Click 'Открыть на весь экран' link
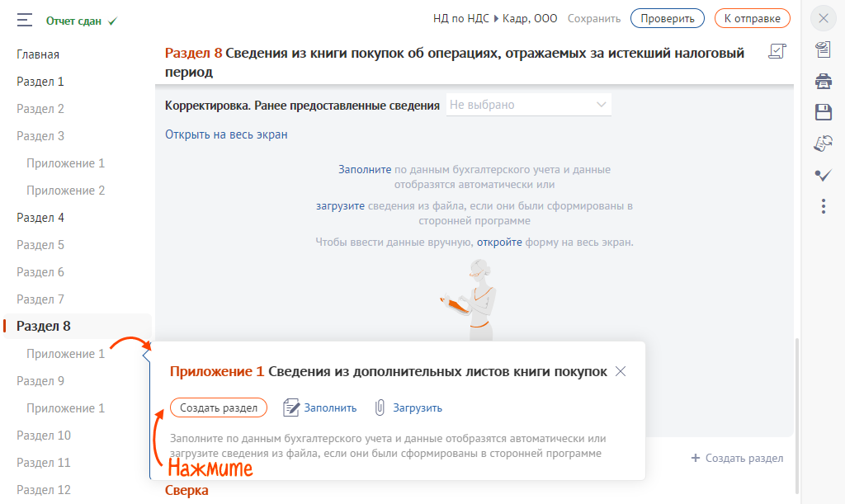845x504 pixels. [226, 134]
